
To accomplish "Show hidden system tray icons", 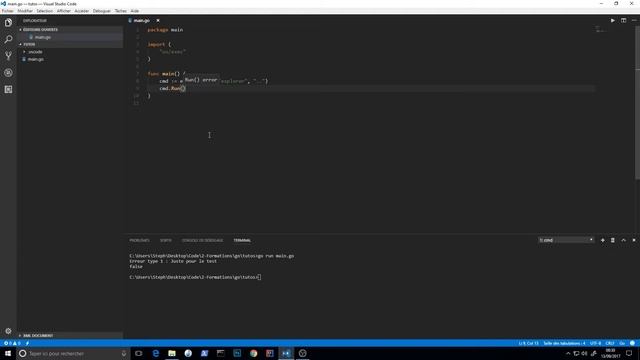I will [x=568, y=353].
